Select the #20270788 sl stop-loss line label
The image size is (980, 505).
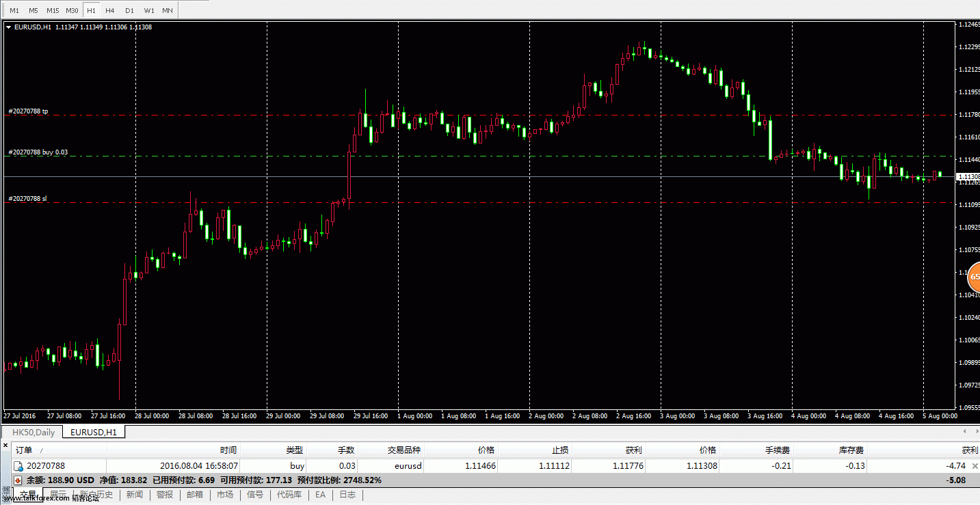(27, 199)
